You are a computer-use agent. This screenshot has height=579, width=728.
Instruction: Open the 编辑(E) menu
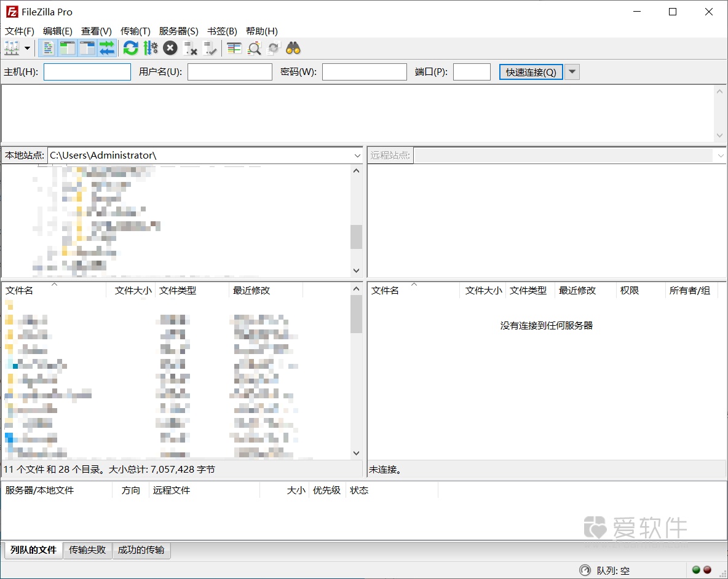(58, 31)
